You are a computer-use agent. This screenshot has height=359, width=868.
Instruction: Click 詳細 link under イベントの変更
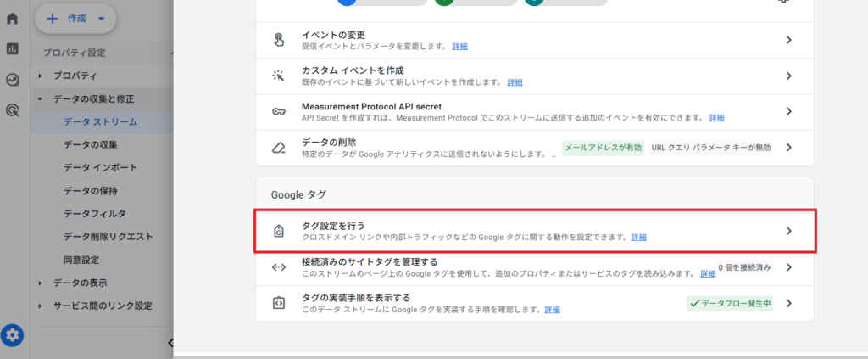pyautogui.click(x=459, y=47)
